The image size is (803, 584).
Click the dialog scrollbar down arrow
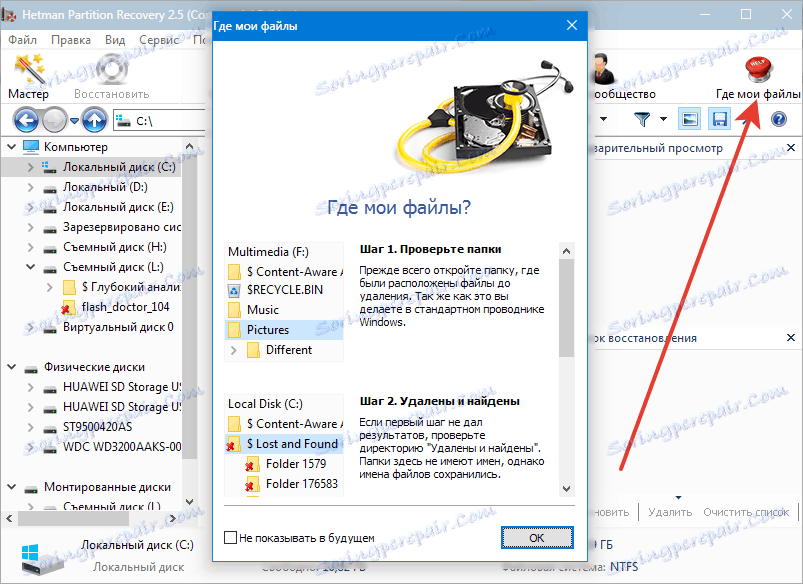(566, 489)
